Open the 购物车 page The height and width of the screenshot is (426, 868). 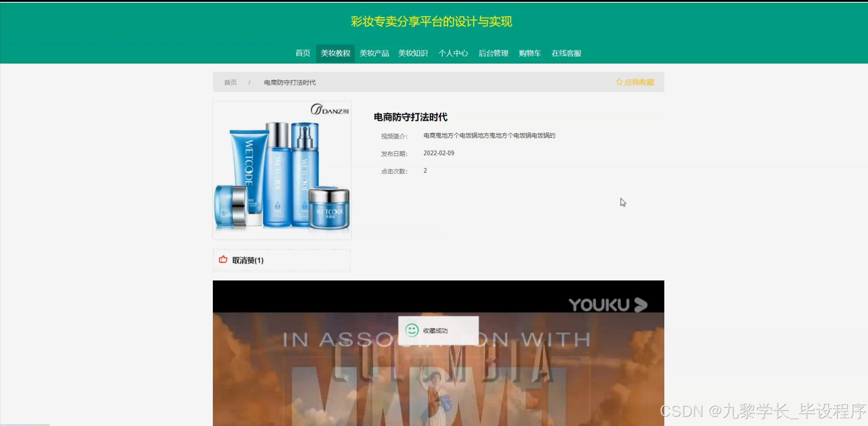click(x=530, y=53)
